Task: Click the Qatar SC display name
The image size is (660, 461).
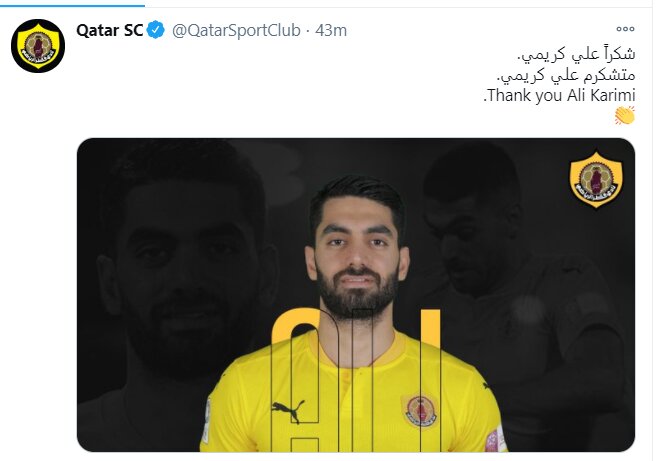Action: [110, 30]
